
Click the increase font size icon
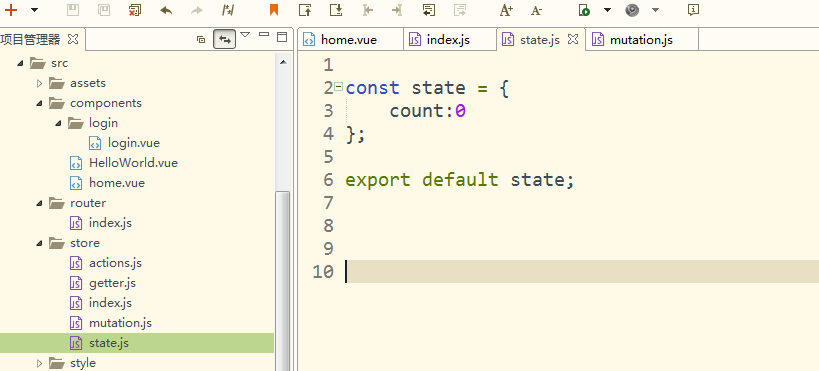coord(506,9)
